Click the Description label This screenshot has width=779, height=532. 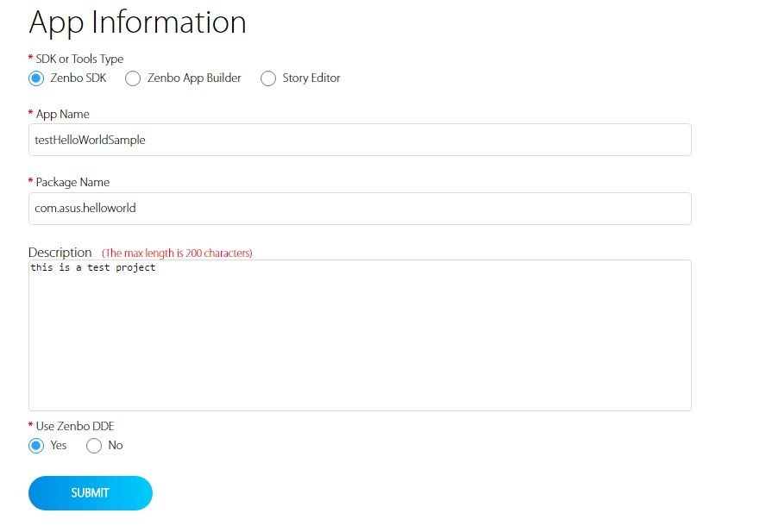60,253
